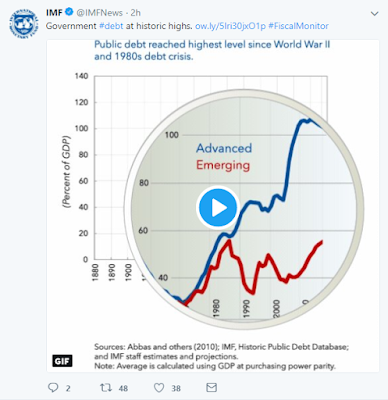View the like count 38
This screenshot has height=400, width=388.
point(176,388)
